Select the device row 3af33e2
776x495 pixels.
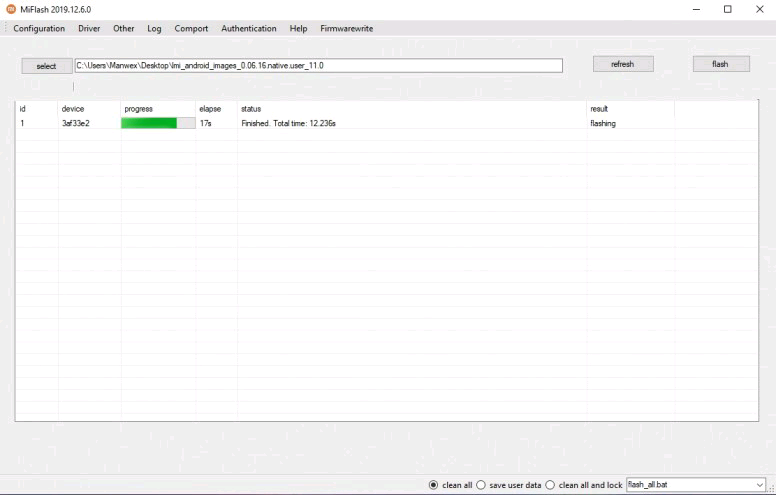pos(76,123)
